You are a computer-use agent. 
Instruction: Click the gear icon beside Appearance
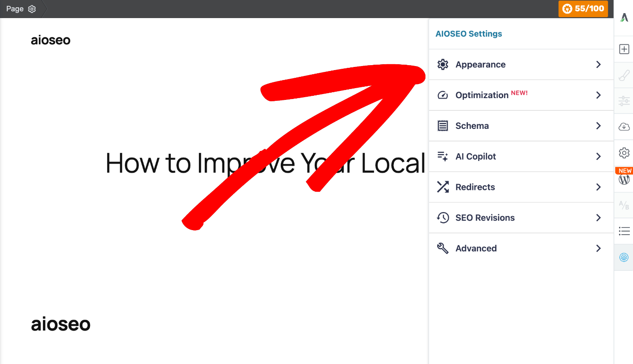tap(443, 65)
